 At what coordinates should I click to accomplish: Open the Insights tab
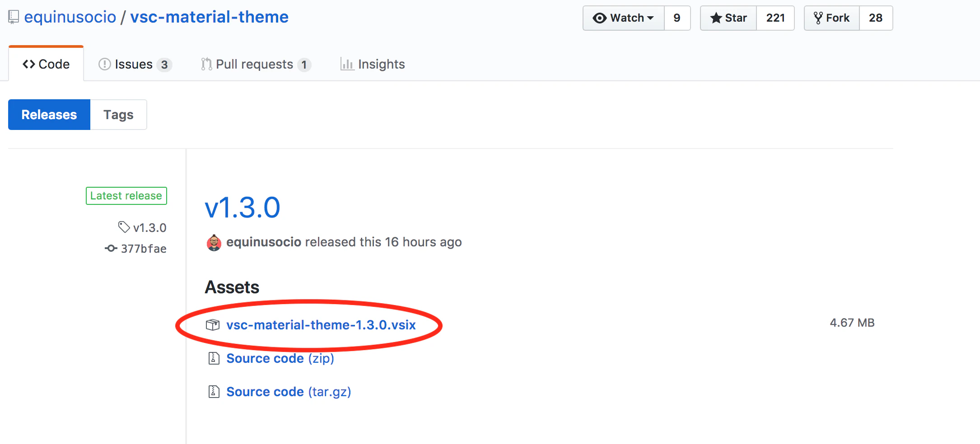point(373,65)
